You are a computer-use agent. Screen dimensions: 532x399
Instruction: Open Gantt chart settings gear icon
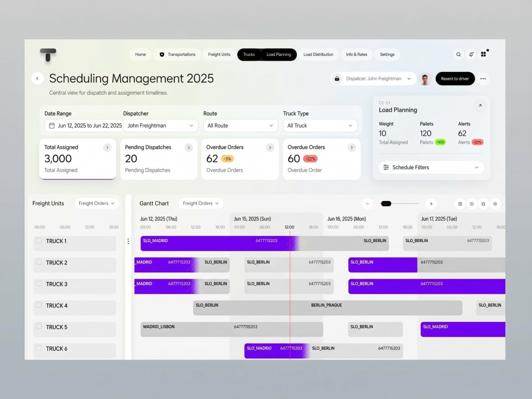click(x=495, y=204)
